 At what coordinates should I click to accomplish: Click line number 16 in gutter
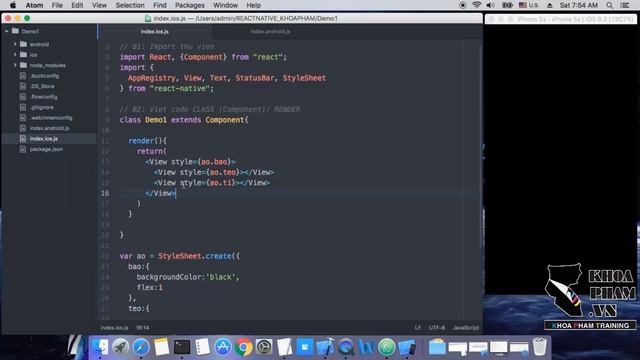[x=105, y=193]
